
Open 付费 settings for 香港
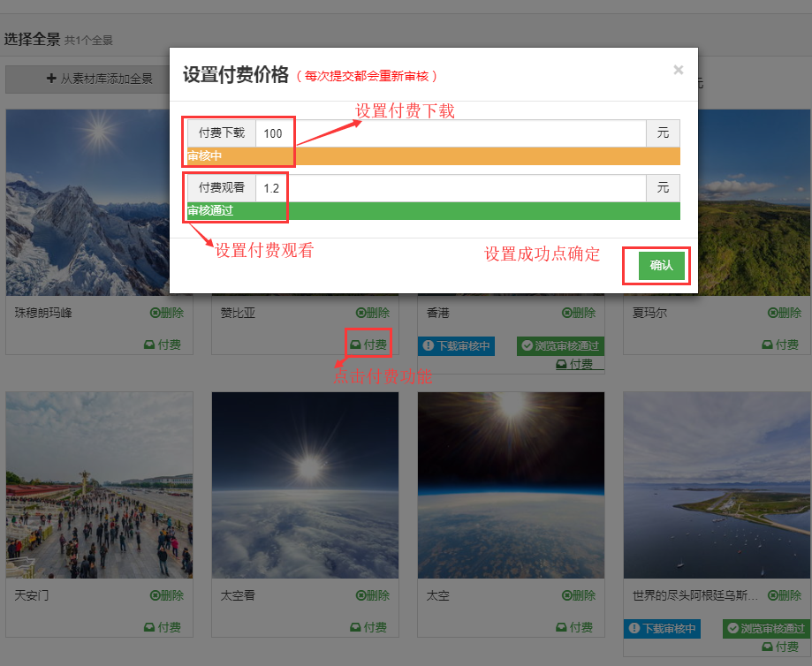(x=574, y=364)
